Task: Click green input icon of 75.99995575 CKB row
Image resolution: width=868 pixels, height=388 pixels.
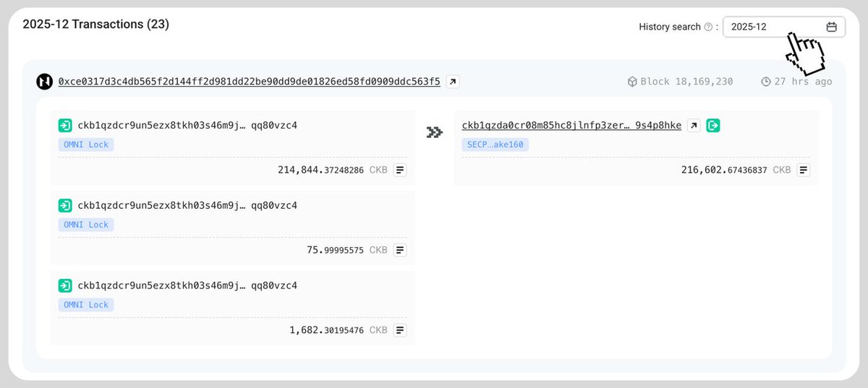Action: (65, 205)
